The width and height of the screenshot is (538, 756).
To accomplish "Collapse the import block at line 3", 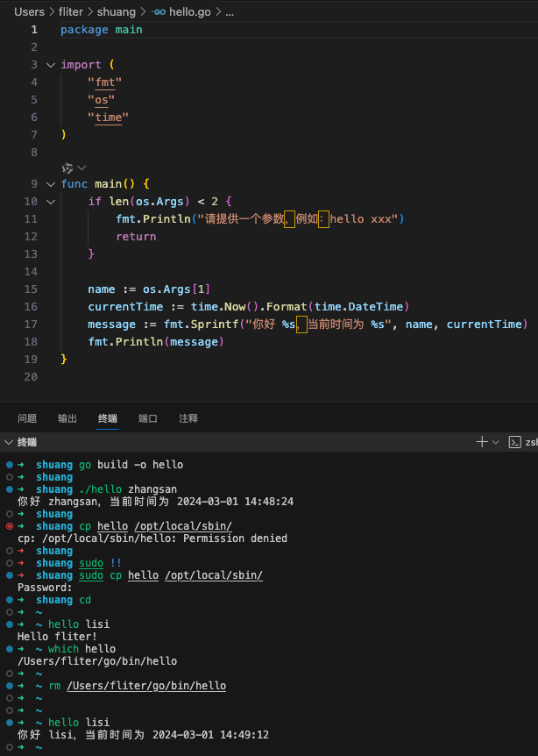I will tap(50, 65).
